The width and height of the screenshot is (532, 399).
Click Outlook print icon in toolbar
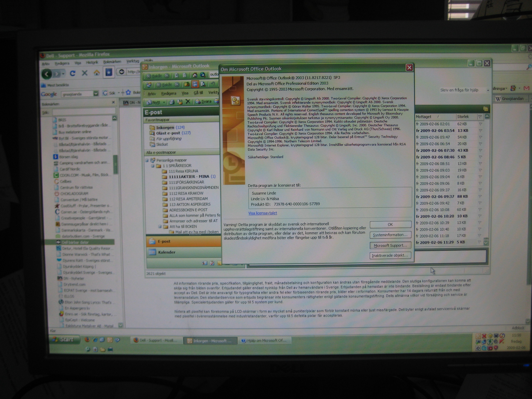click(x=172, y=102)
